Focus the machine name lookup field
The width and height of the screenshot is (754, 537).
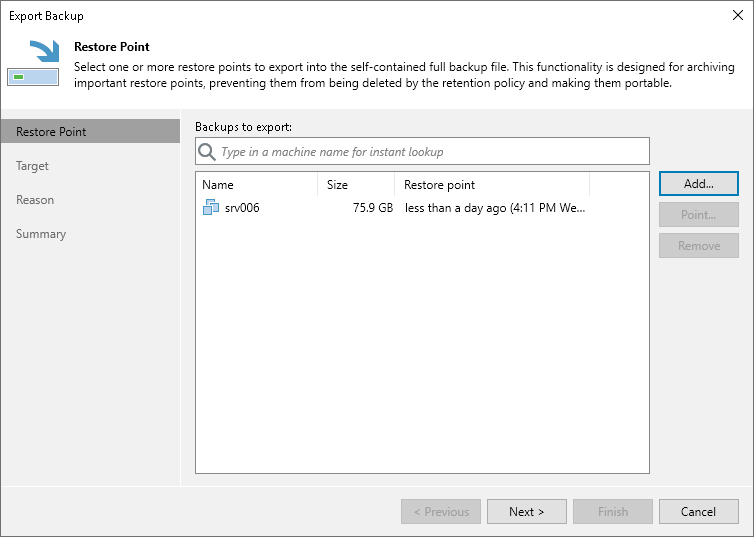click(x=430, y=152)
